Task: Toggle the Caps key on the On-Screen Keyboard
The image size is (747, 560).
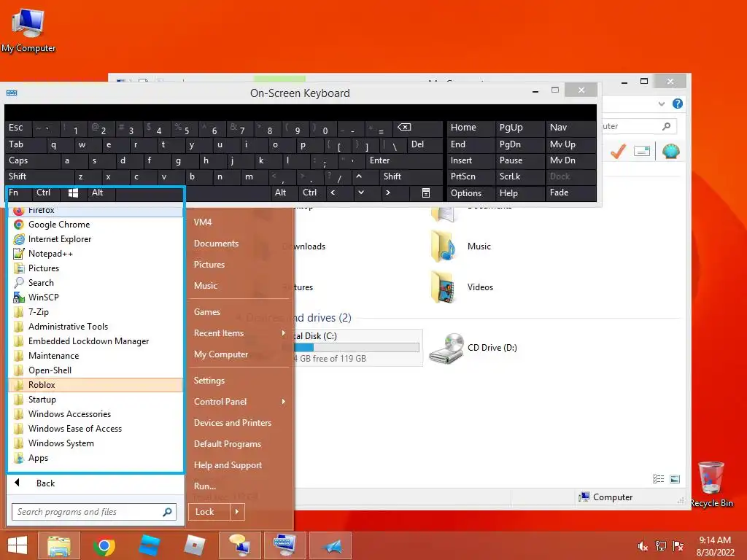Action: point(32,160)
